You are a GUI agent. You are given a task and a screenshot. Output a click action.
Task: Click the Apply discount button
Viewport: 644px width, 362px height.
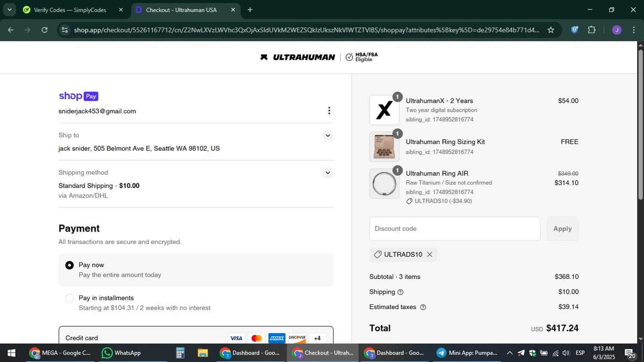pyautogui.click(x=562, y=229)
